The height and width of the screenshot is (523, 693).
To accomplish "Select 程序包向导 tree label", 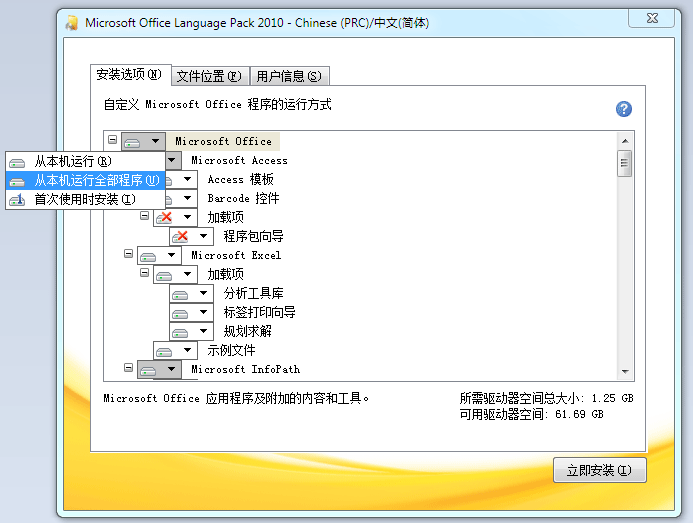I will coord(253,236).
